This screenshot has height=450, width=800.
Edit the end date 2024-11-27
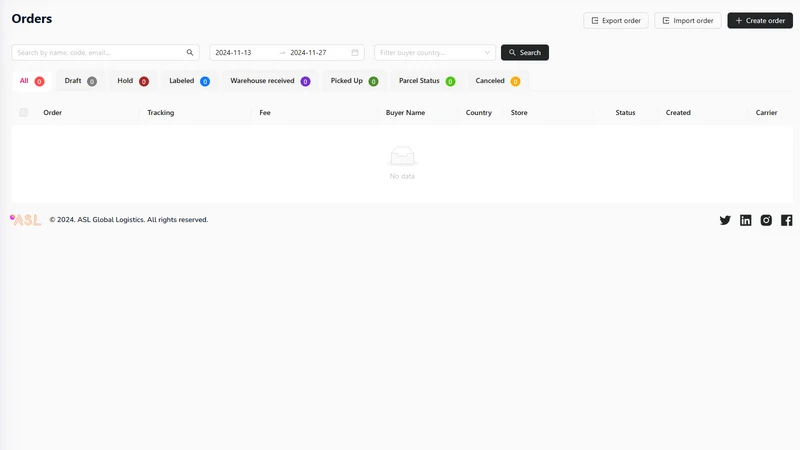click(308, 53)
